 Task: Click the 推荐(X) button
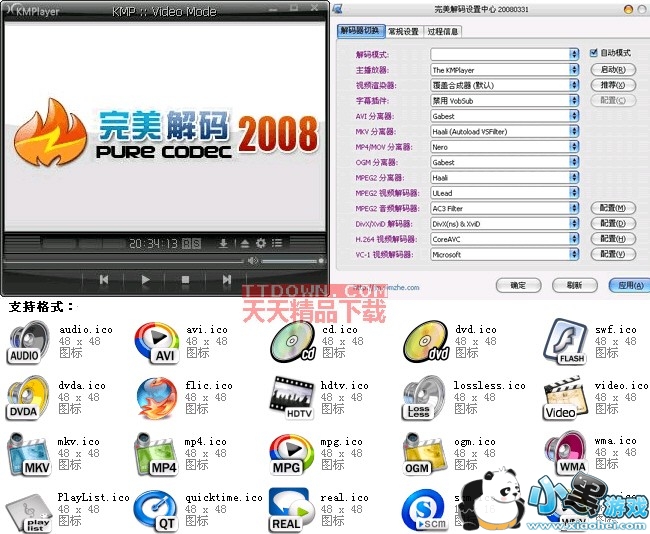pyautogui.click(x=613, y=85)
